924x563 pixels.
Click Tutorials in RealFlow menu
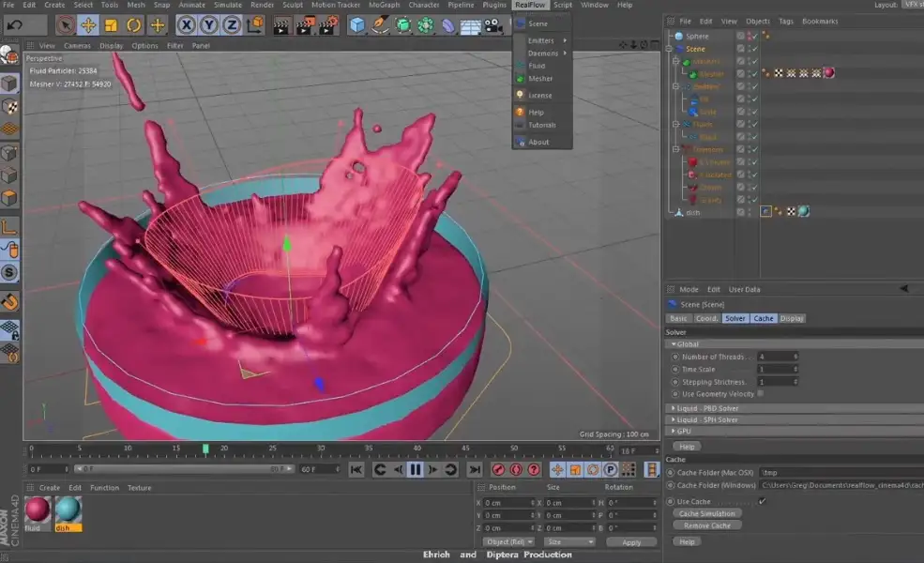pos(542,125)
